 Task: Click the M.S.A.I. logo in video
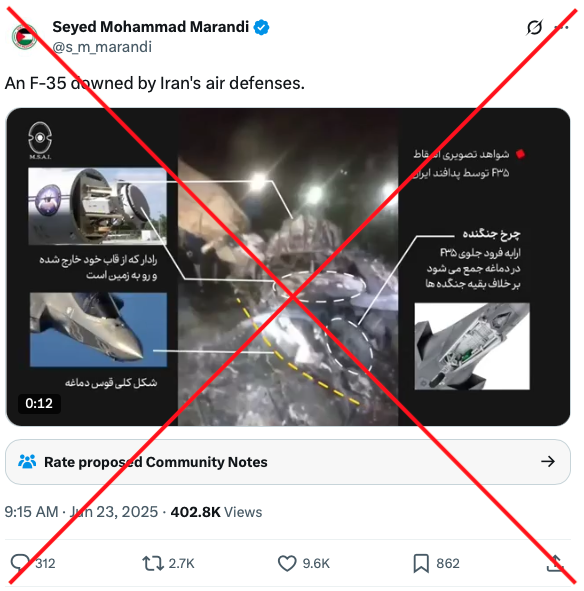point(40,141)
